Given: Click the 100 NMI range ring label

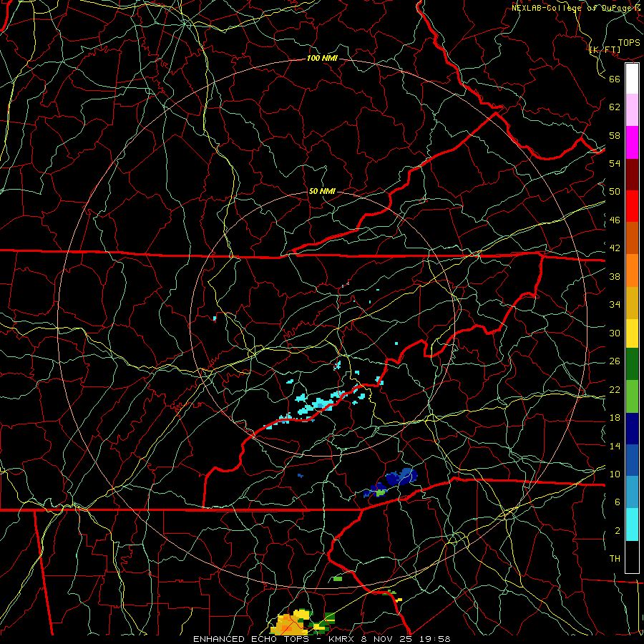Looking at the screenshot, I should coord(322,59).
